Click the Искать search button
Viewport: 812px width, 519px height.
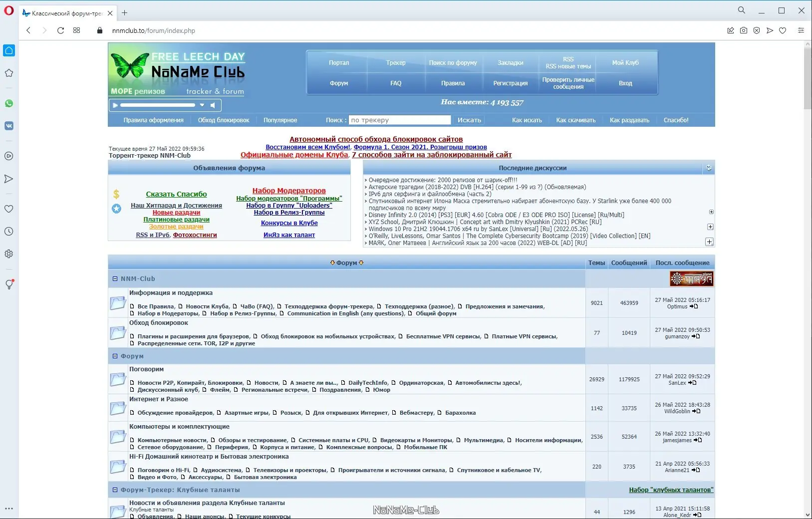(x=469, y=120)
